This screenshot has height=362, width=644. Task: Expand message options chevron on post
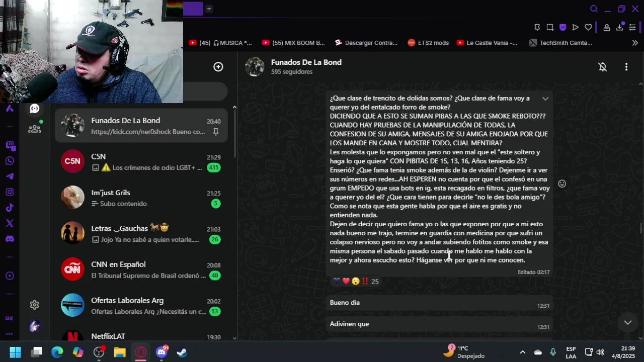click(x=545, y=99)
